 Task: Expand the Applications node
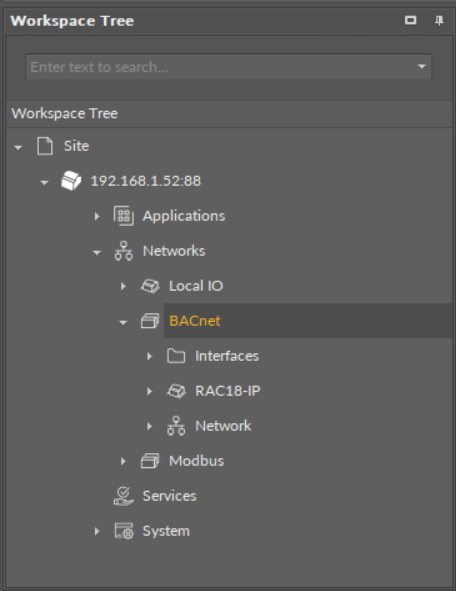tap(97, 216)
